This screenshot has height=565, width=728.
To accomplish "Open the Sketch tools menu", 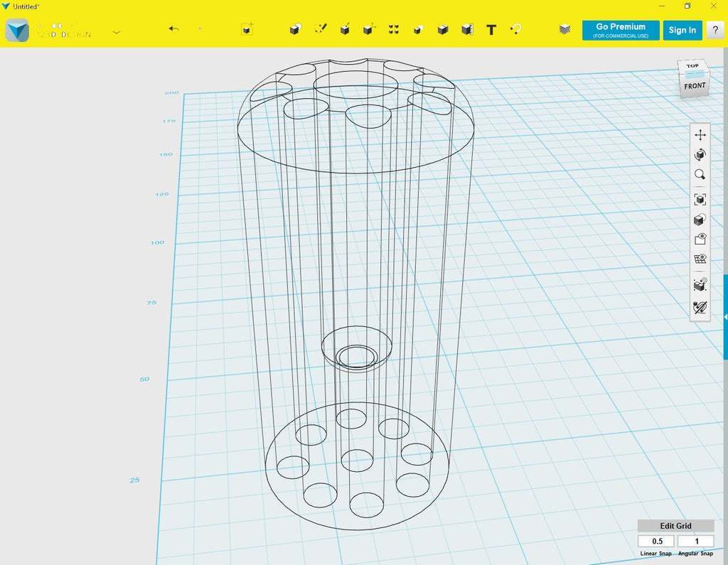I will pos(321,29).
